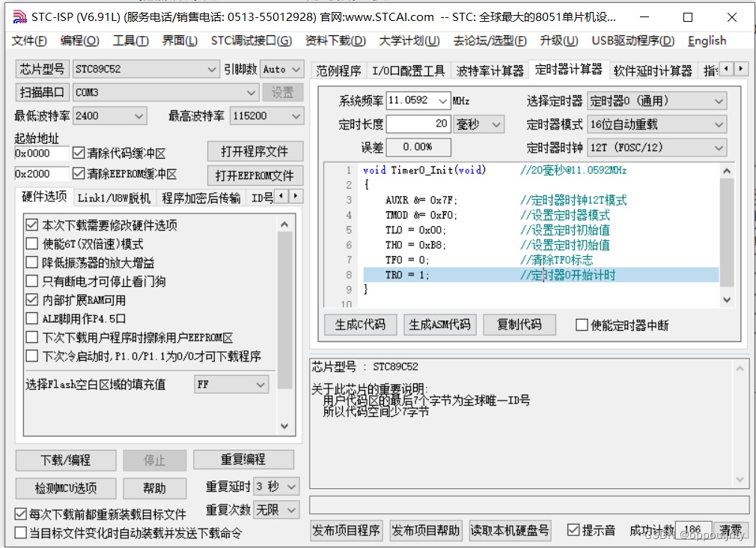Open the STC调试接口(G) menu
This screenshot has width=756, height=548.
pyautogui.click(x=252, y=40)
